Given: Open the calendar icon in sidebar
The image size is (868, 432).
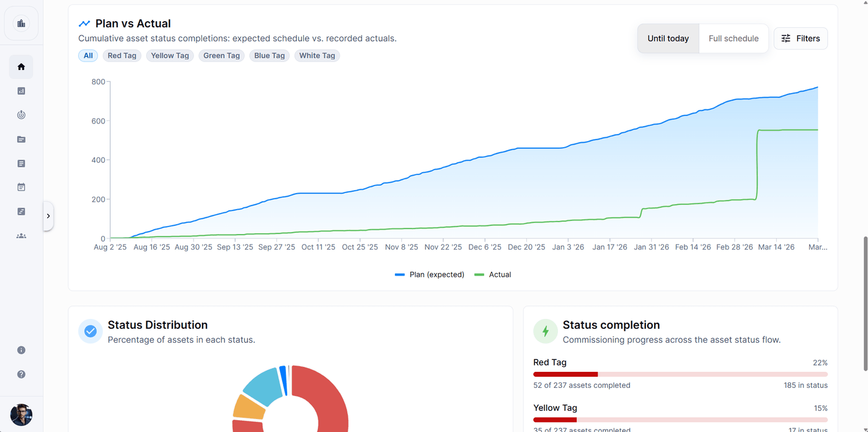Looking at the screenshot, I should coord(21,187).
